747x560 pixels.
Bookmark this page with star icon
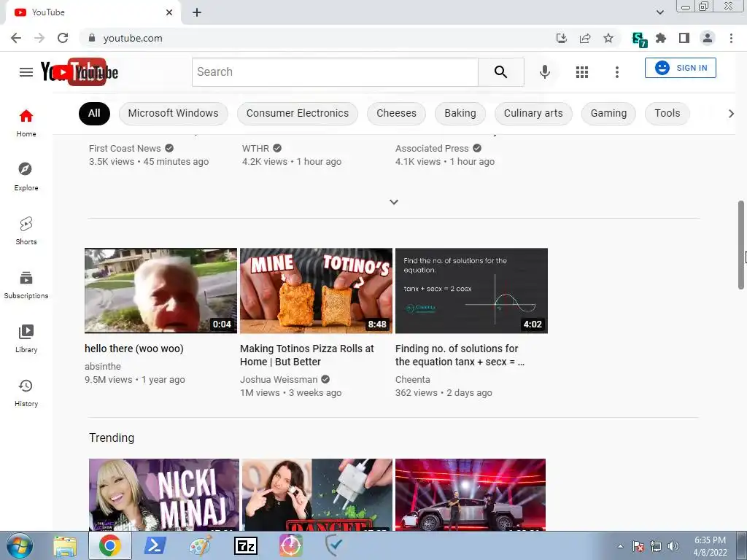pyautogui.click(x=608, y=38)
